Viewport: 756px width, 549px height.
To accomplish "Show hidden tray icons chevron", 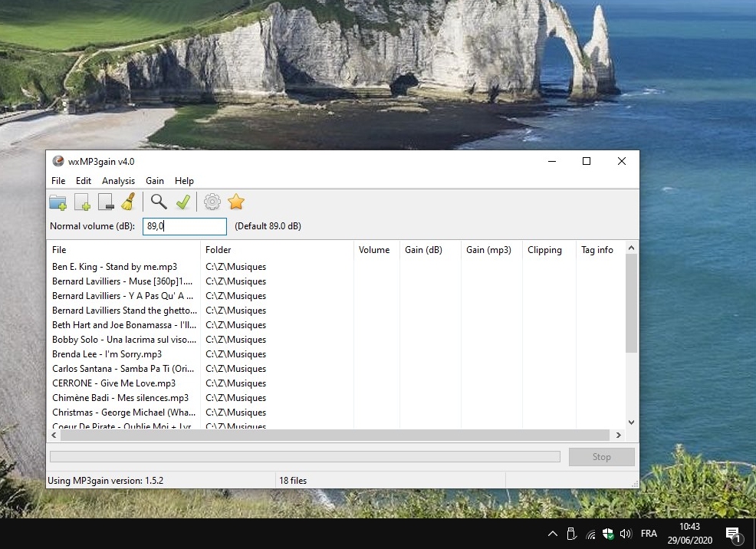I will [553, 534].
